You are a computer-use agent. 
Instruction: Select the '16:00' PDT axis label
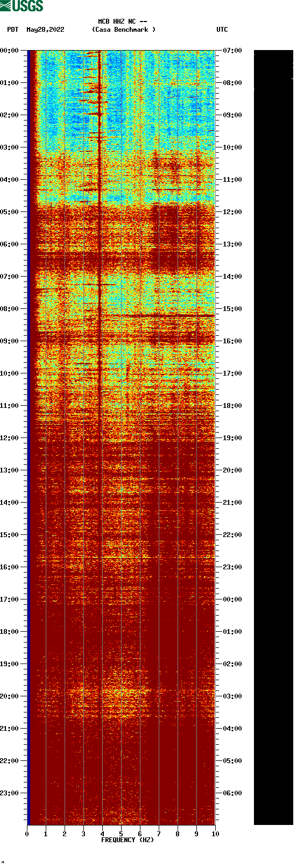[10, 567]
